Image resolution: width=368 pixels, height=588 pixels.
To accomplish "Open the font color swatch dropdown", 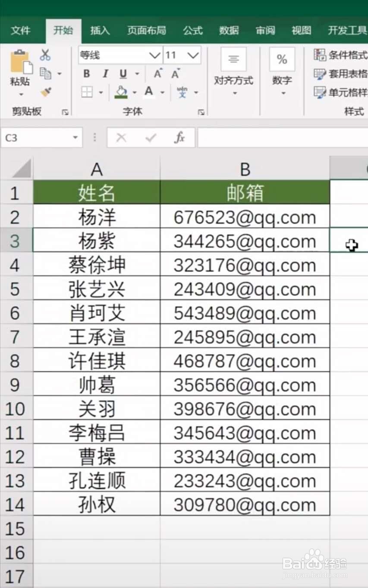I will (x=162, y=92).
